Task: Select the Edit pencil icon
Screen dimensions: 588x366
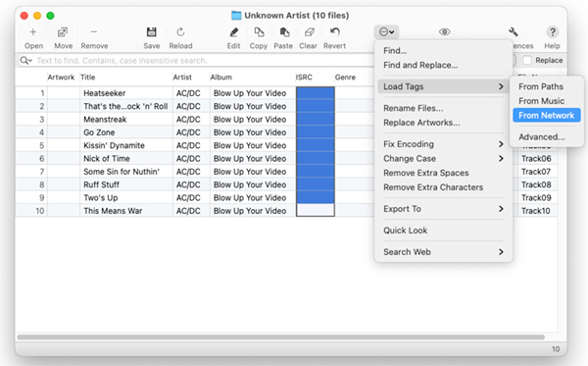Action: [x=233, y=32]
